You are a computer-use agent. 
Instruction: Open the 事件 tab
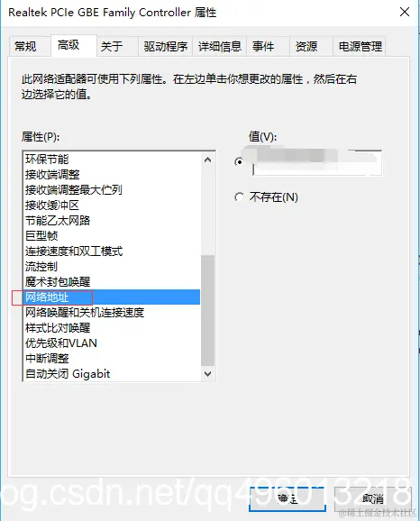(263, 46)
